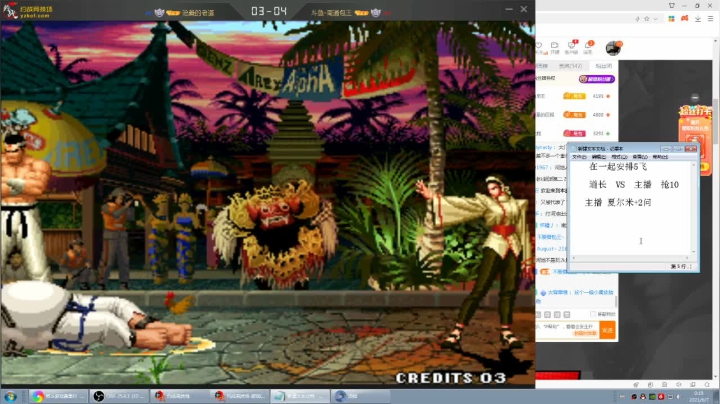Open the first game-platform taskbar item
The height and width of the screenshot is (404, 720).
(179, 396)
